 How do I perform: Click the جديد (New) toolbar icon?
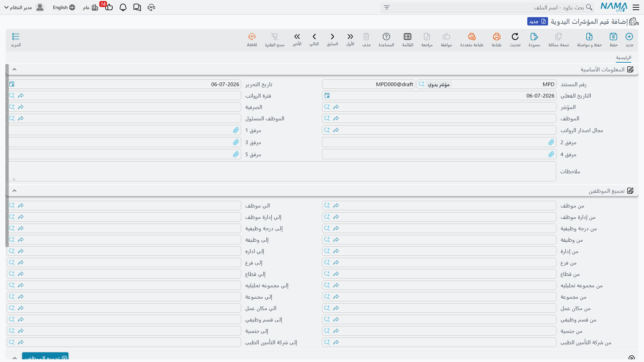tap(629, 37)
